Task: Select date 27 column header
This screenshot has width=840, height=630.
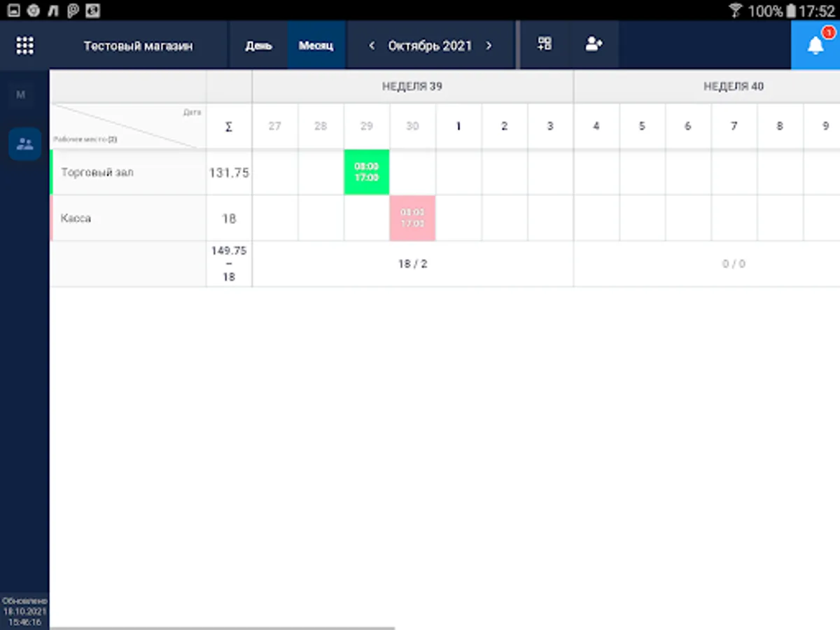Action: click(275, 127)
